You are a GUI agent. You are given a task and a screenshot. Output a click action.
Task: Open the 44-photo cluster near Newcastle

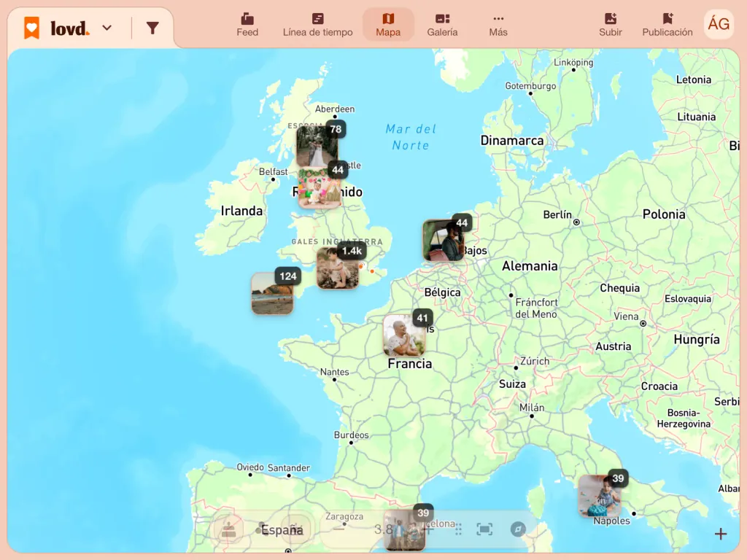pyautogui.click(x=320, y=188)
